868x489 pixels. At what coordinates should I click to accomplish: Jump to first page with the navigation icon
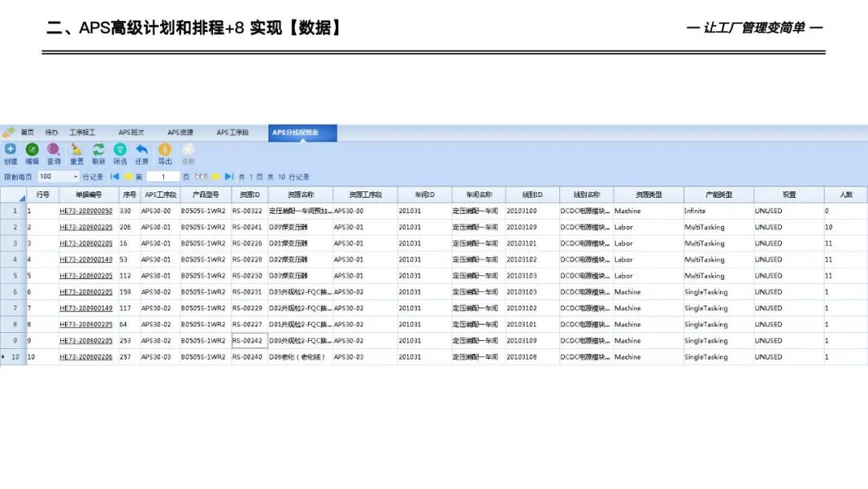click(x=113, y=175)
